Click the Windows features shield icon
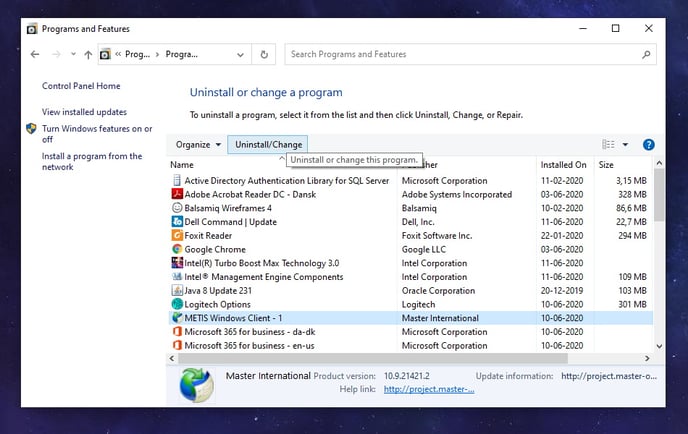The height and width of the screenshot is (434, 688). point(31,129)
